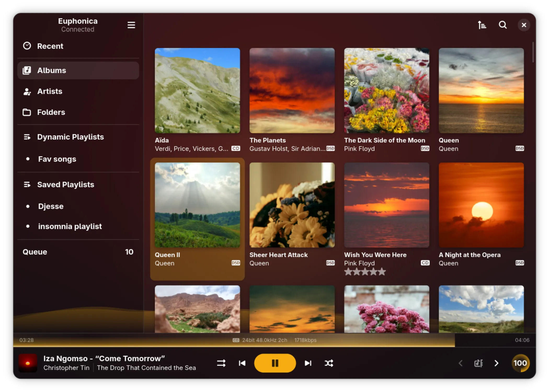Click the left chevron in bottom bar
549x392 pixels.
click(x=461, y=363)
